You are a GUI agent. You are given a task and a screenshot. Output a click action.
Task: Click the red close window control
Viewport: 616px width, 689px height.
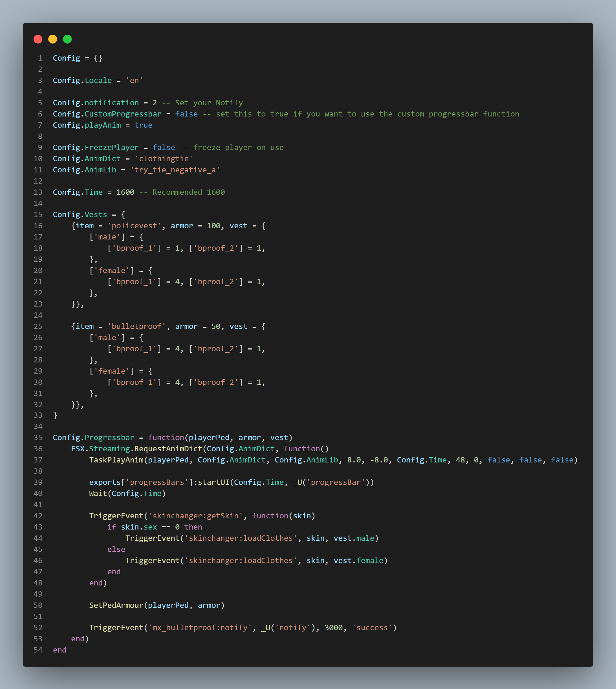click(38, 39)
